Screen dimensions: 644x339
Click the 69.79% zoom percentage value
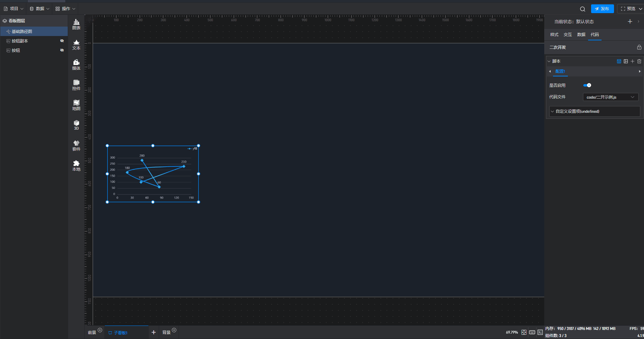(512, 332)
